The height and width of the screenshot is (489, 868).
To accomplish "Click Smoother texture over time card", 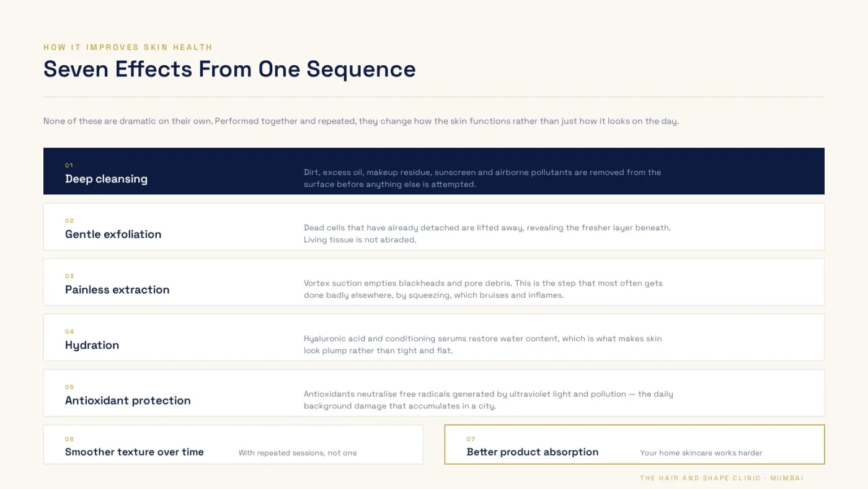I will [x=233, y=444].
